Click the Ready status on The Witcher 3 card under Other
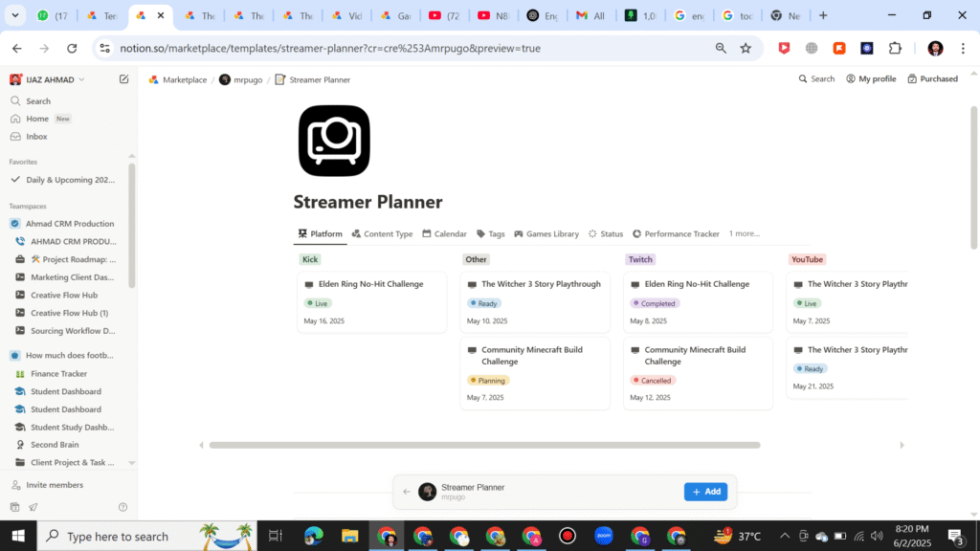 click(x=483, y=303)
